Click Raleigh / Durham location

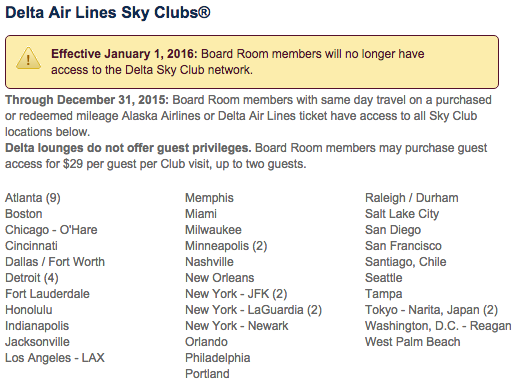[x=412, y=198]
